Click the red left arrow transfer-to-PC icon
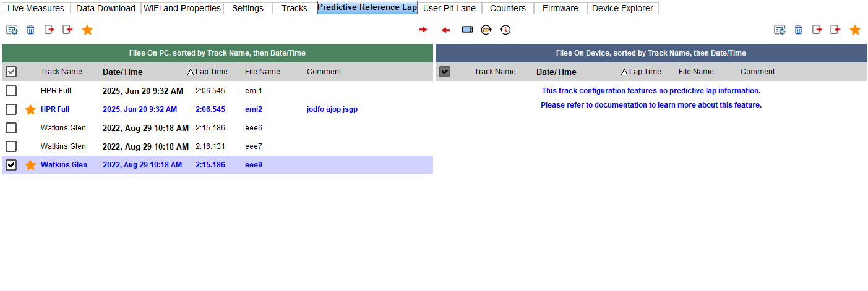This screenshot has height=291, width=868. 445,30
